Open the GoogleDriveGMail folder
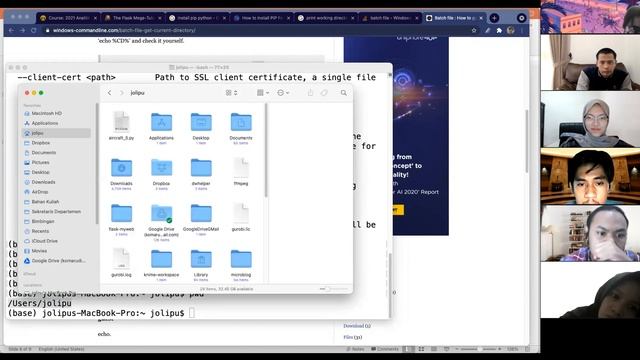 pos(201,213)
